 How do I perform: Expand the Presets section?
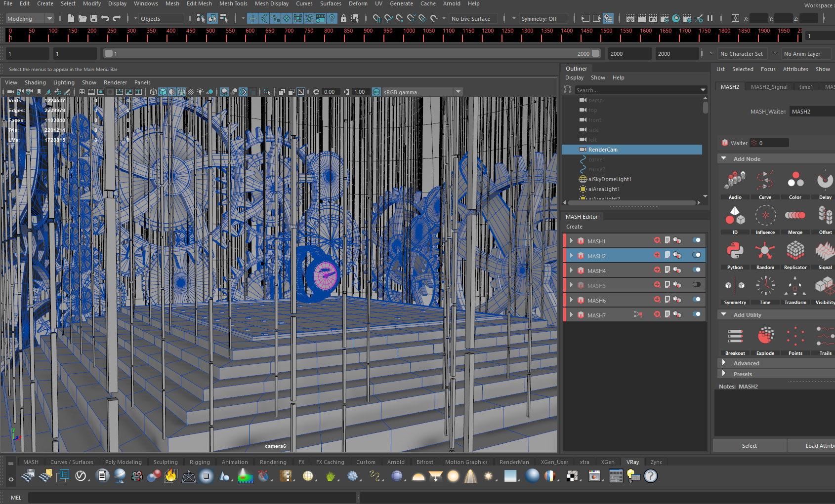(x=724, y=374)
